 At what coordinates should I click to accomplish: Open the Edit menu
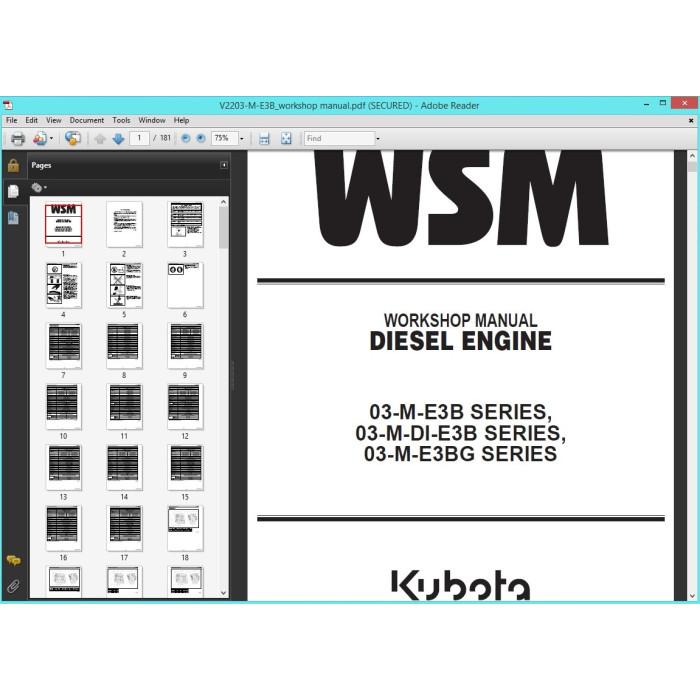point(31,120)
